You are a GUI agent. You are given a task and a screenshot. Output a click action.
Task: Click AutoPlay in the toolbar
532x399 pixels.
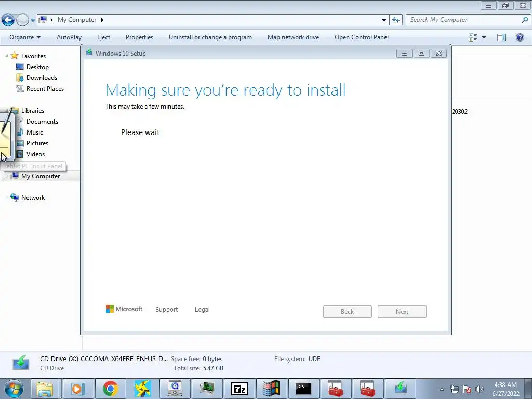coord(69,37)
